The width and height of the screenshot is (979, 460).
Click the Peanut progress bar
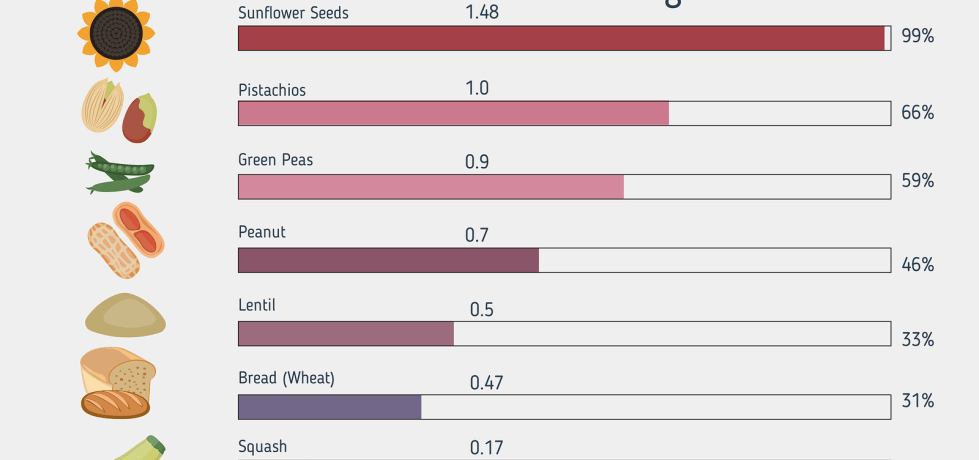564,261
